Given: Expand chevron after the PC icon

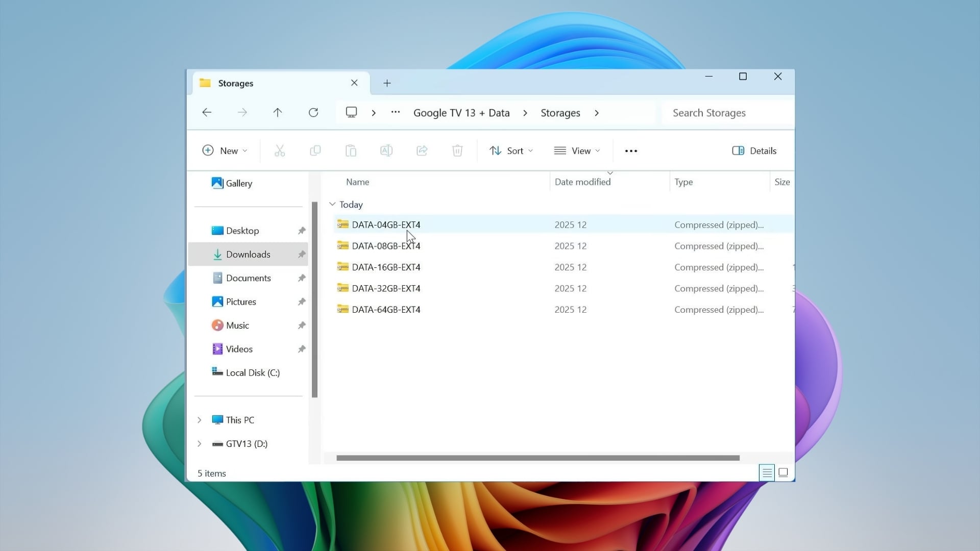Looking at the screenshot, I should point(374,113).
